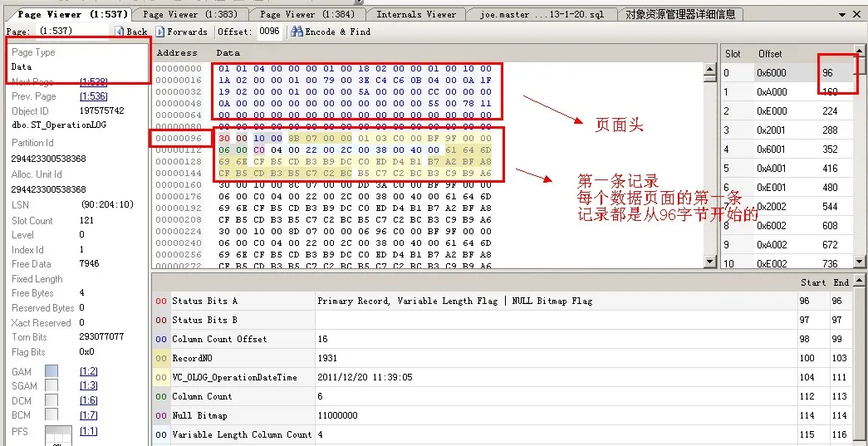The height and width of the screenshot is (446, 868).
Task: Switch to Page Viewer (1:537) tab
Action: tap(72, 14)
